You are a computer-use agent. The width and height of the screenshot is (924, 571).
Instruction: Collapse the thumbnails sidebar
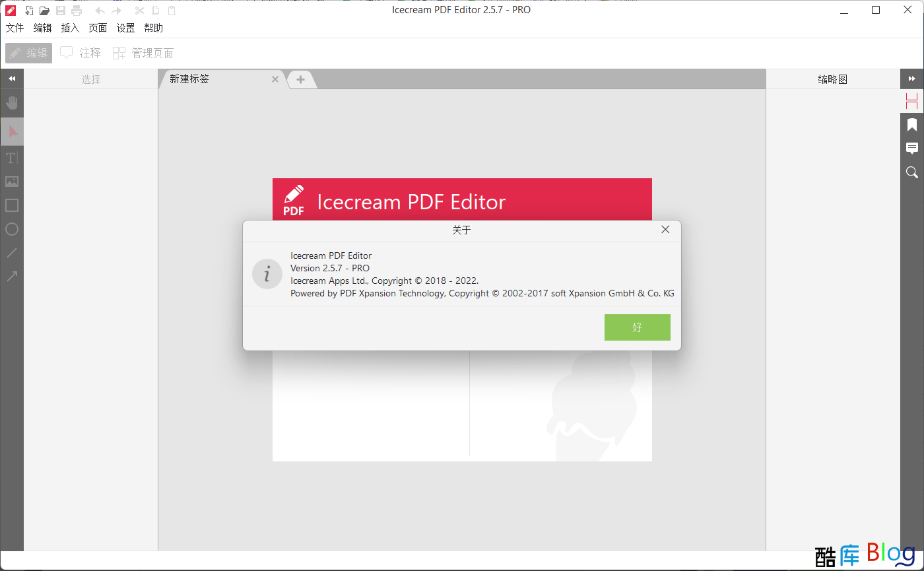coord(913,79)
